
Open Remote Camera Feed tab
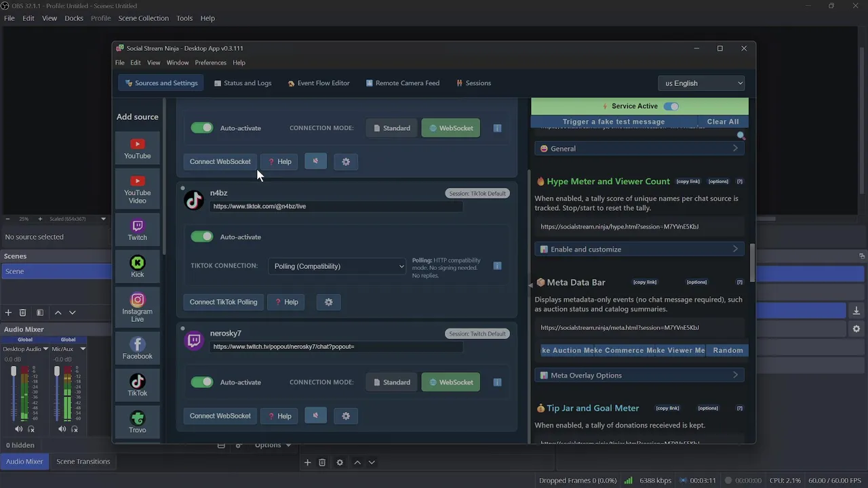(403, 83)
